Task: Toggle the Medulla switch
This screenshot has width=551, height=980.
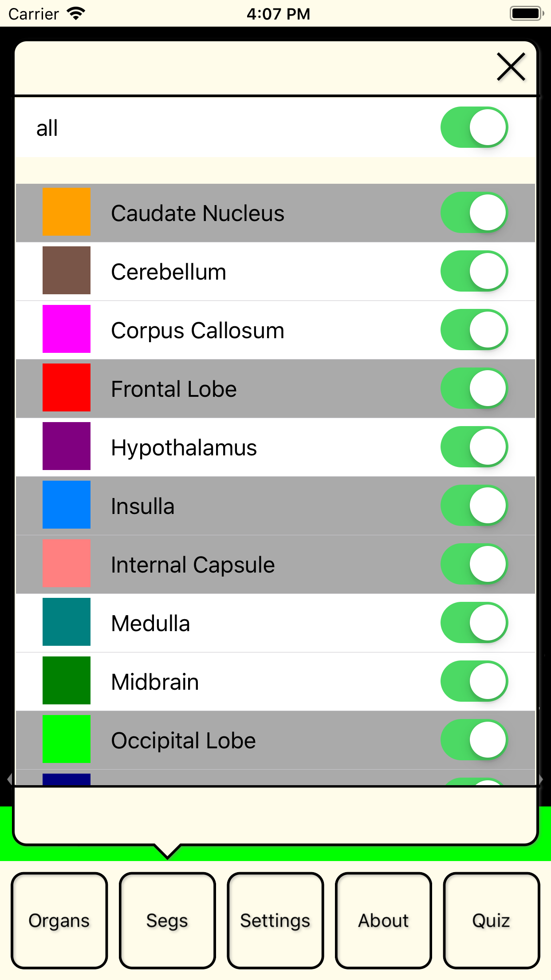Action: click(x=474, y=623)
